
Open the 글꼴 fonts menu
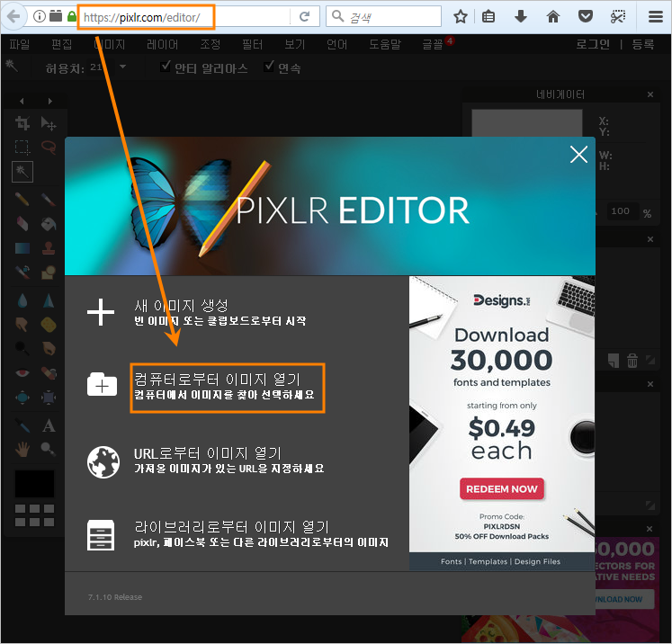[433, 44]
